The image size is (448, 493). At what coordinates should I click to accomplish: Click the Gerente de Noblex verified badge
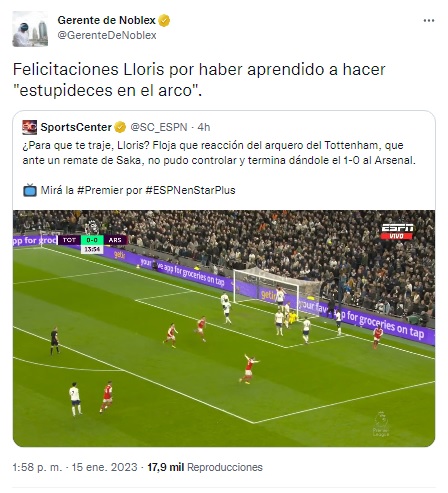pos(164,21)
